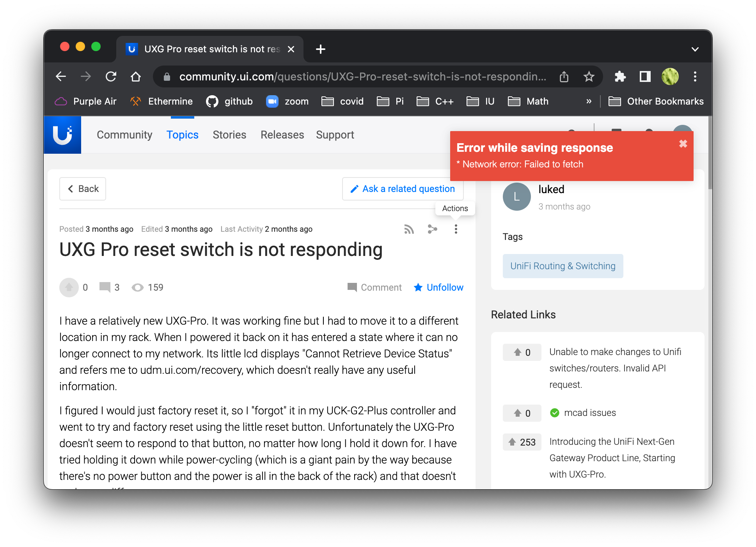Image resolution: width=756 pixels, height=547 pixels.
Task: Upvote the mcad issues related link
Action: tap(522, 413)
